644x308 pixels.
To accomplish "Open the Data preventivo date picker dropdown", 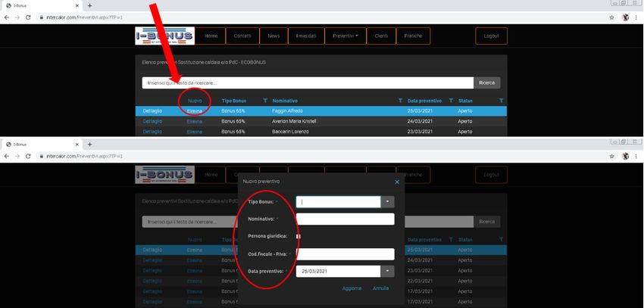I will tap(387, 270).
